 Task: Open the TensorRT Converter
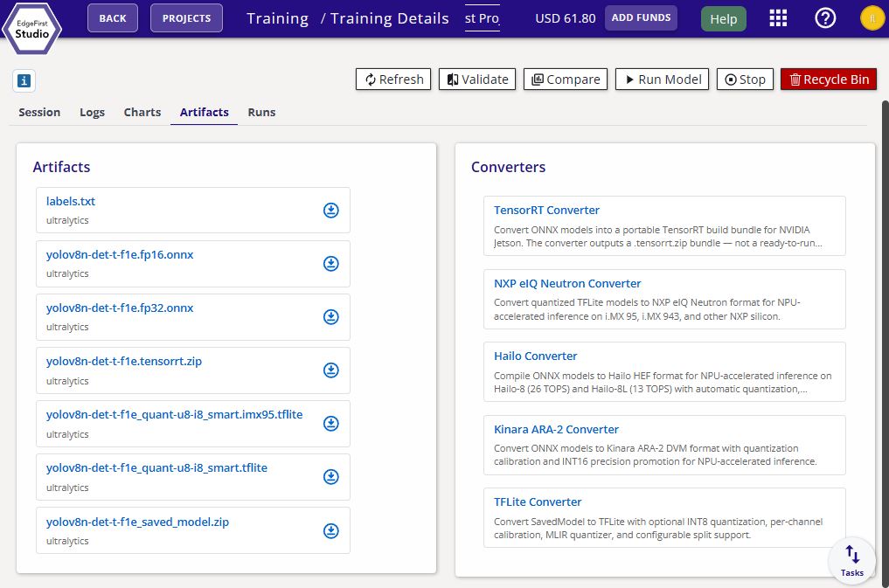664,226
